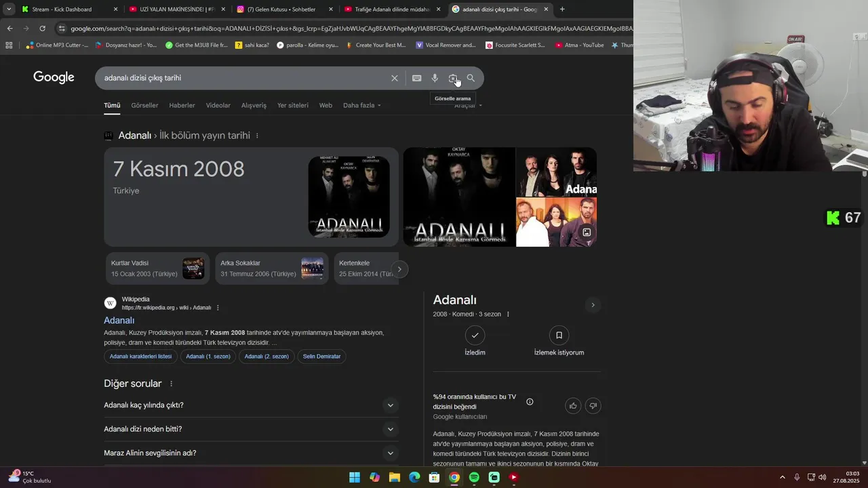
Task: Expand the Adanalı knowledge panel arrow
Action: pyautogui.click(x=593, y=305)
